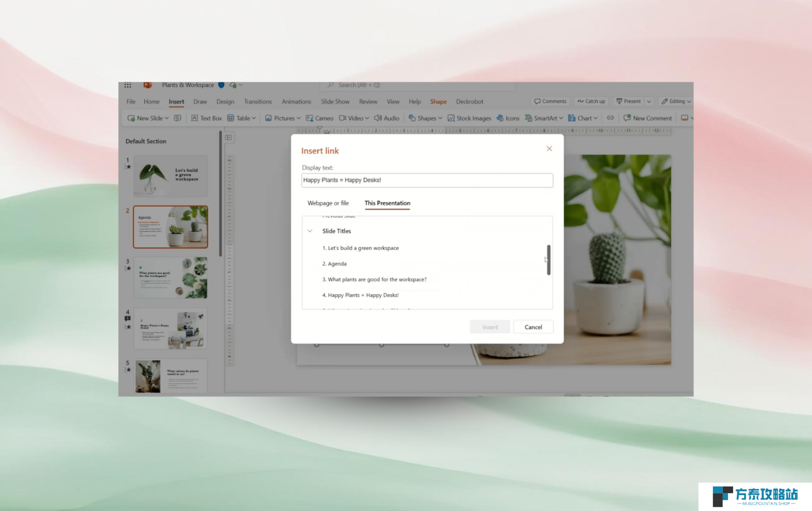Image resolution: width=812 pixels, height=511 pixels.
Task: Open the Present options dropdown arrow
Action: 649,101
